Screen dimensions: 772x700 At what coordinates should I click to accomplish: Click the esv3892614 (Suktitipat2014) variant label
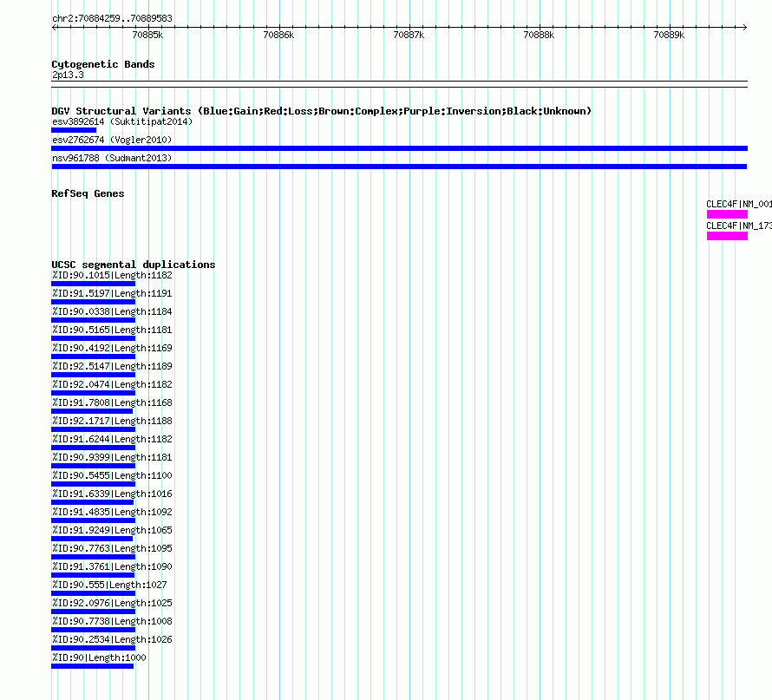(x=122, y=121)
